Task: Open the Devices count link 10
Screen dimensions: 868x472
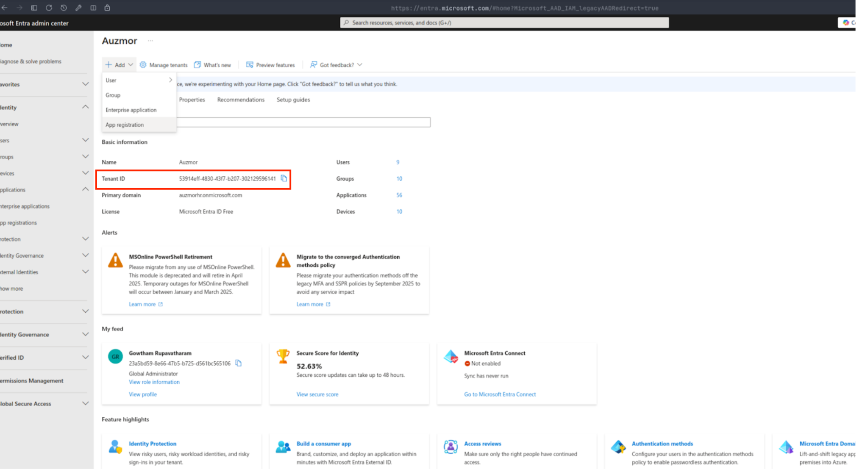Action: coord(399,211)
